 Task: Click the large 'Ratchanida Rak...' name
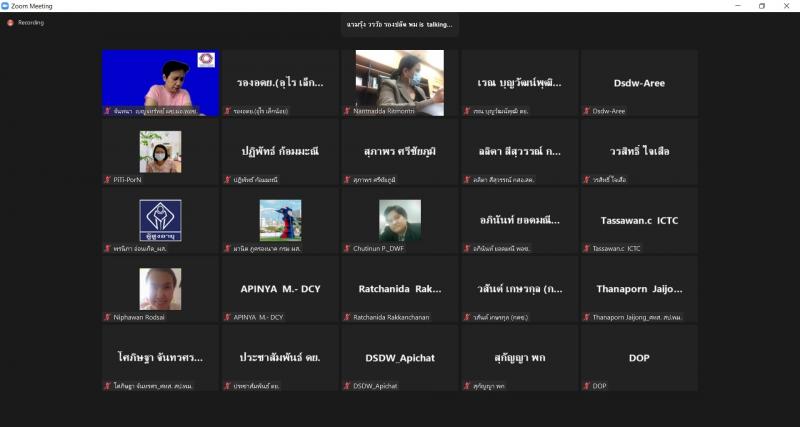400,289
